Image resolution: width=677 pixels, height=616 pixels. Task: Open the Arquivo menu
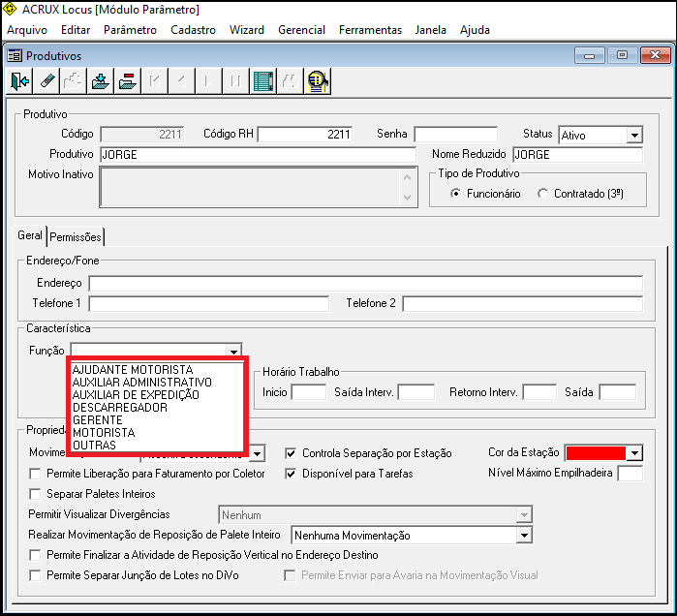[x=27, y=30]
